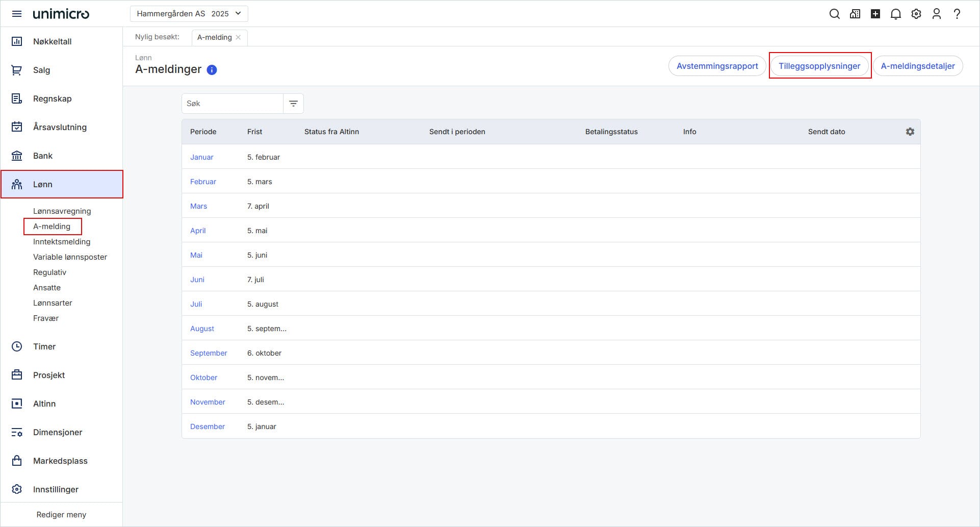Open the A-meldingsdetaljer button
Image resolution: width=980 pixels, height=527 pixels.
pos(917,66)
